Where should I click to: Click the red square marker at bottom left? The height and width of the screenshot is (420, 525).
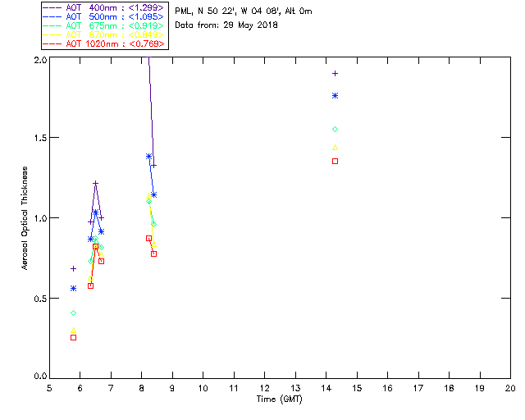pyautogui.click(x=73, y=337)
